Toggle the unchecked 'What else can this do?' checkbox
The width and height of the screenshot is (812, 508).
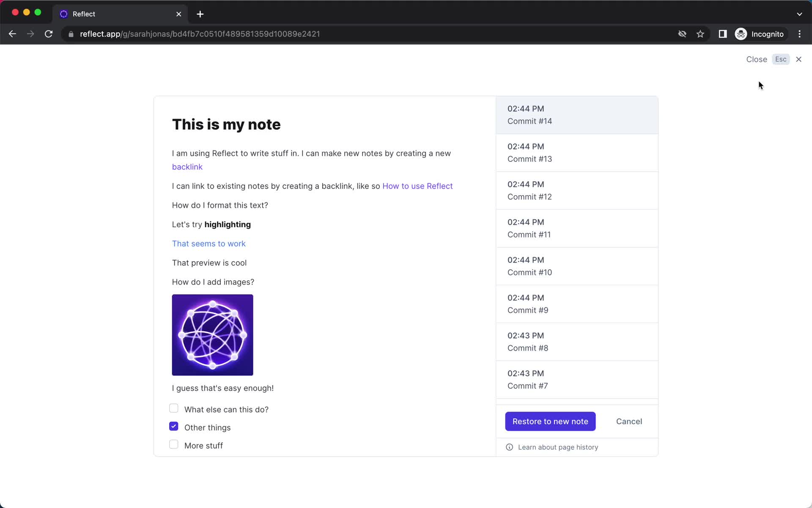(174, 408)
